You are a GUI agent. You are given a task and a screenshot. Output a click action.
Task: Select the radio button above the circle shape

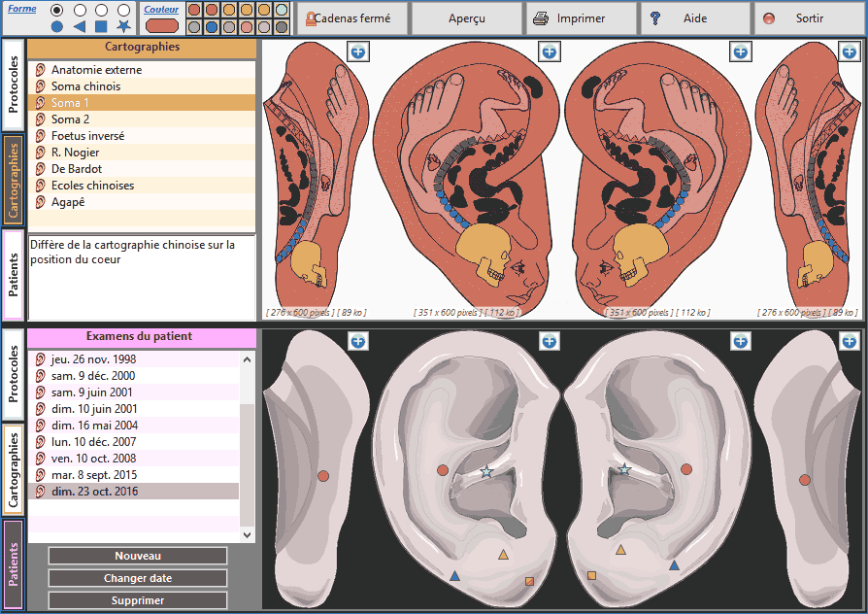tap(56, 10)
